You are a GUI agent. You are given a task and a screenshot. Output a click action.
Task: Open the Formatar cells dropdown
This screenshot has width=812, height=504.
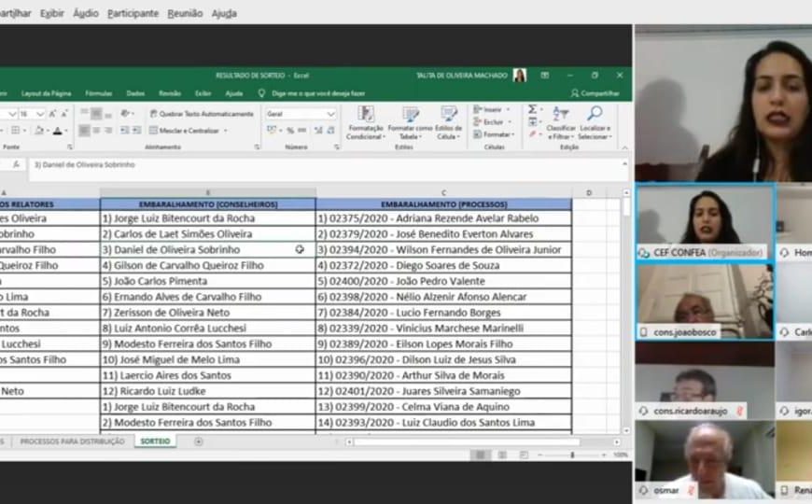tap(494, 134)
